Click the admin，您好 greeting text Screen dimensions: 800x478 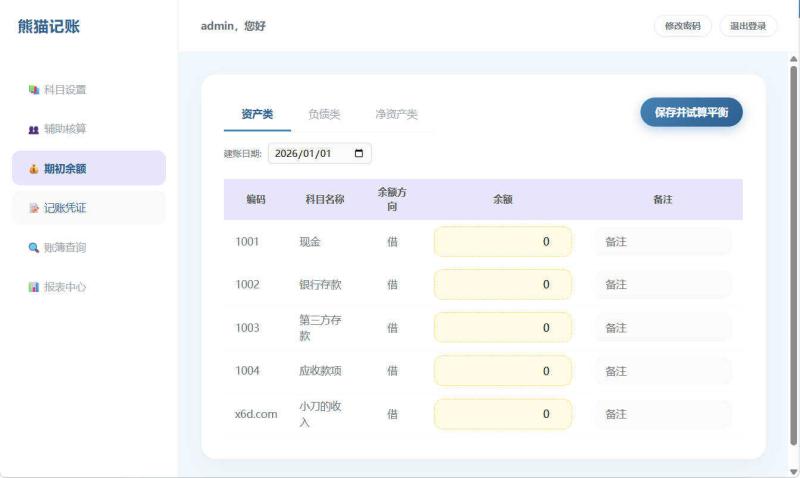pyautogui.click(x=233, y=26)
